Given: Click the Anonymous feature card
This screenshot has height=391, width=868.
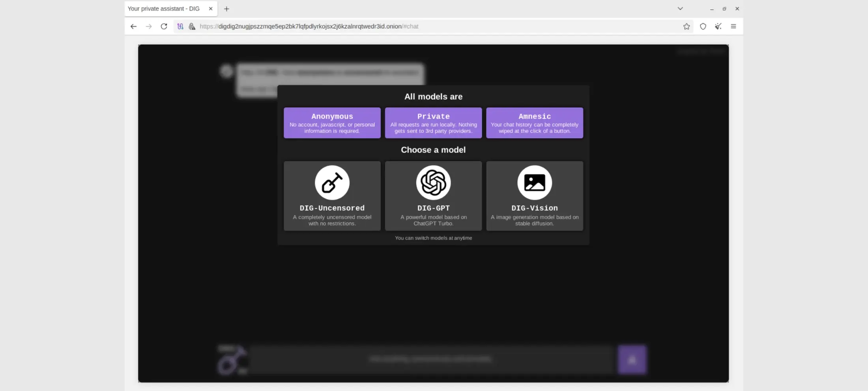Looking at the screenshot, I should pos(332,123).
